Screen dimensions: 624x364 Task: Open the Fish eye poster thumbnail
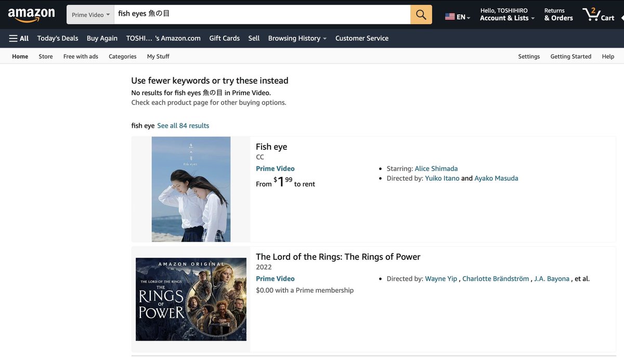191,189
